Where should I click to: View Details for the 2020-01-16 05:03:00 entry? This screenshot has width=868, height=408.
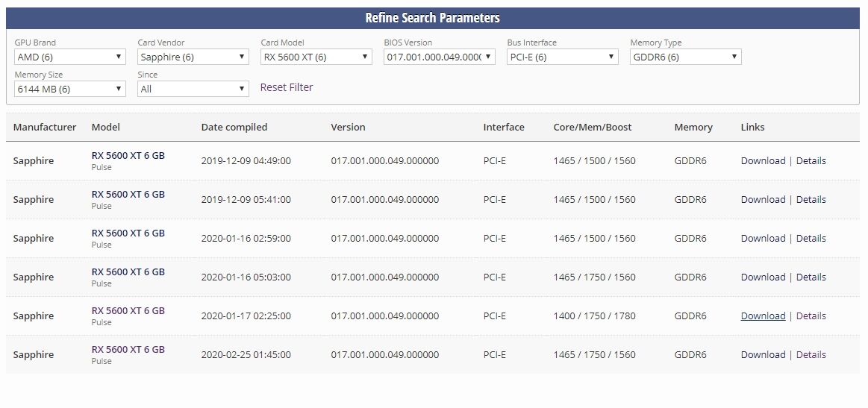tap(811, 277)
